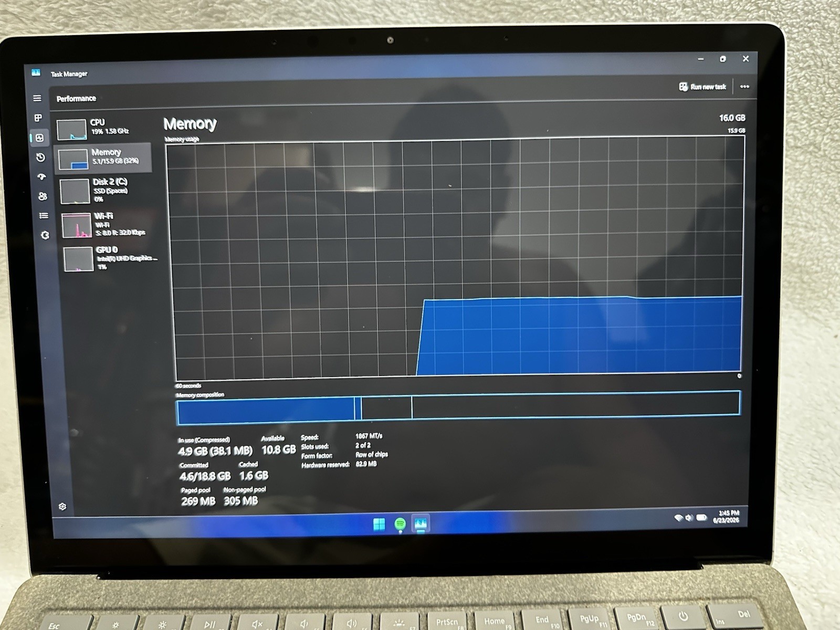Viewport: 840px width, 630px height.
Task: Click the '16.0 GB' total label
Action: coord(732,118)
